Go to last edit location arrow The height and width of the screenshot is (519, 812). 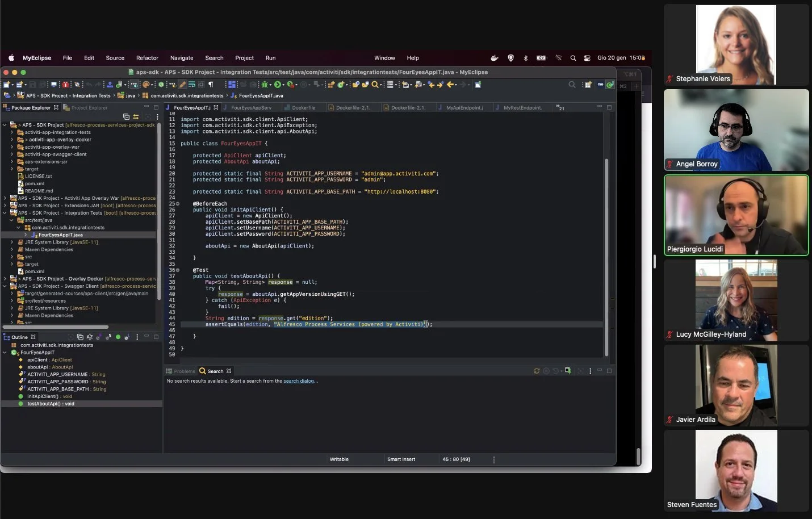coord(431,85)
